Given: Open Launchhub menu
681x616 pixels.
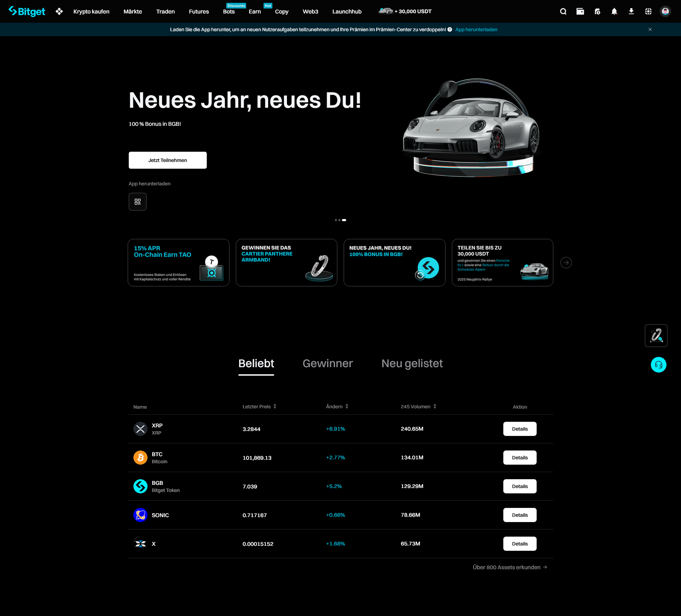Looking at the screenshot, I should (x=347, y=11).
